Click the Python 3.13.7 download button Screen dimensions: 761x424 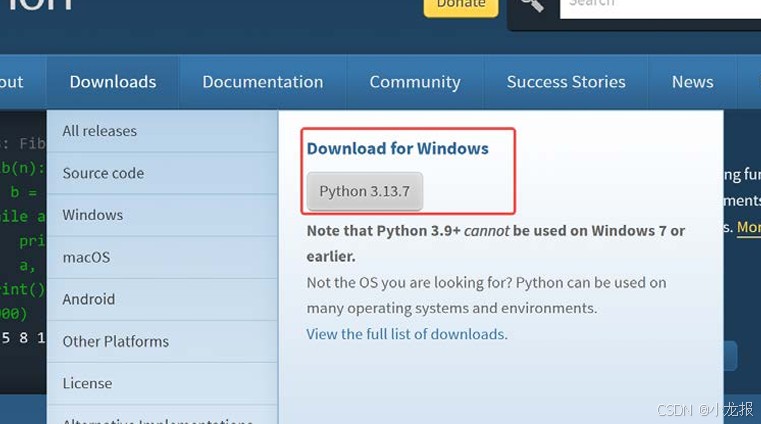tap(365, 191)
